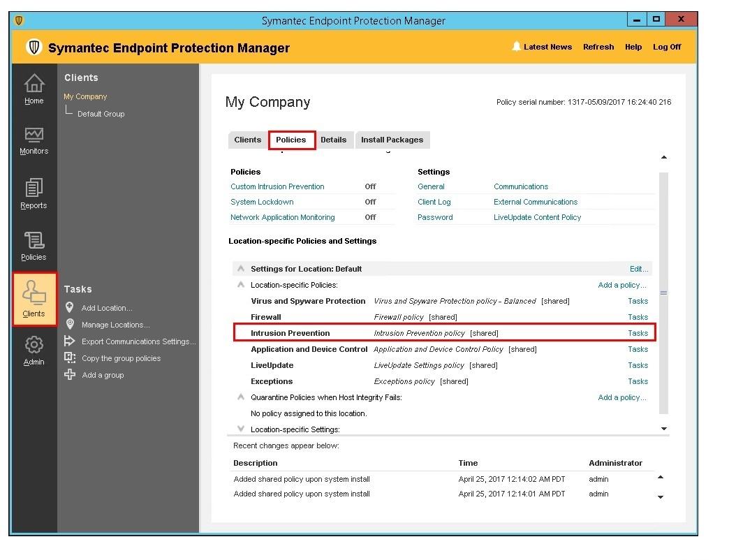Screen dimensions: 729x560
Task: Click the Manage Locations task link
Action: (x=116, y=325)
